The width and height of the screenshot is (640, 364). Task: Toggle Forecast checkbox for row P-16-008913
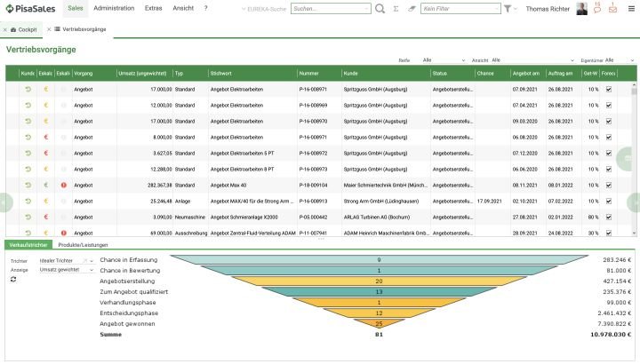click(609, 201)
